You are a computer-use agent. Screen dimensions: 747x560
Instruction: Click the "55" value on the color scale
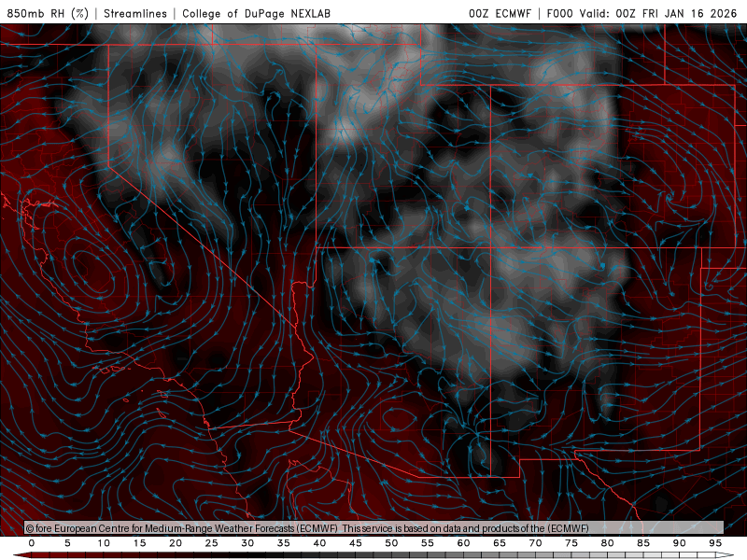pyautogui.click(x=428, y=543)
